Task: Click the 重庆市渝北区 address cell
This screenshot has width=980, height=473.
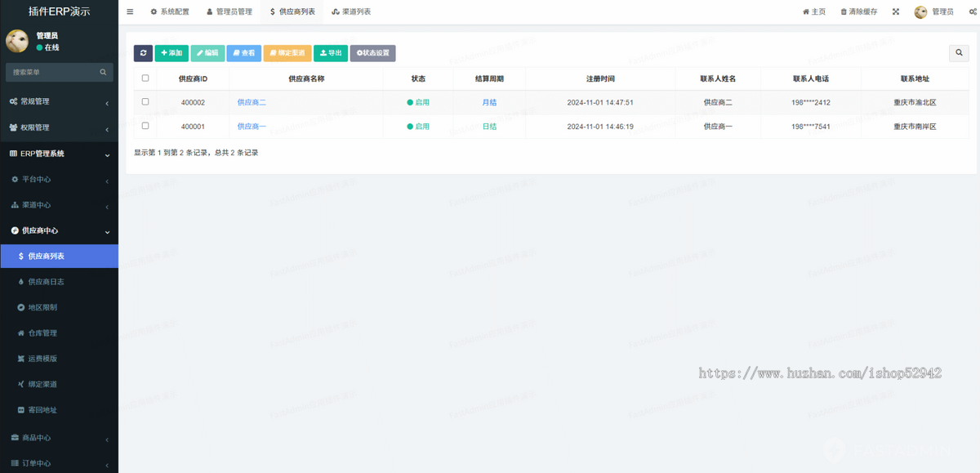Action: [915, 103]
